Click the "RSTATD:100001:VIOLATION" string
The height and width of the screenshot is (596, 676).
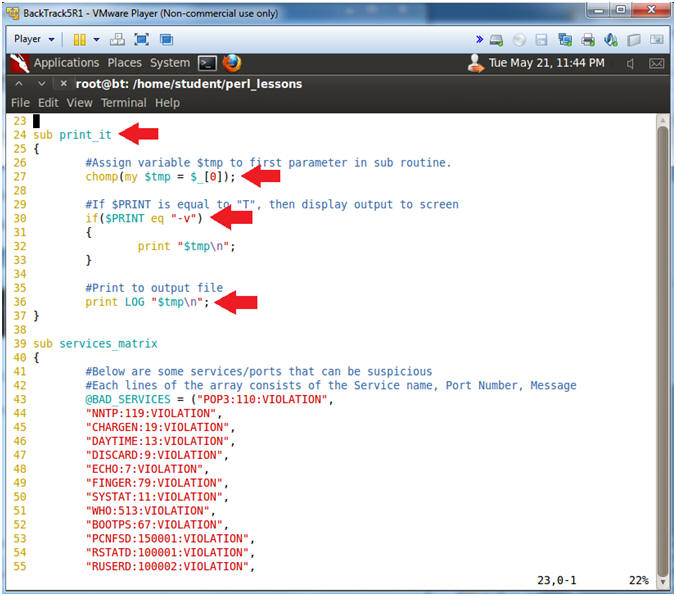[x=167, y=552]
